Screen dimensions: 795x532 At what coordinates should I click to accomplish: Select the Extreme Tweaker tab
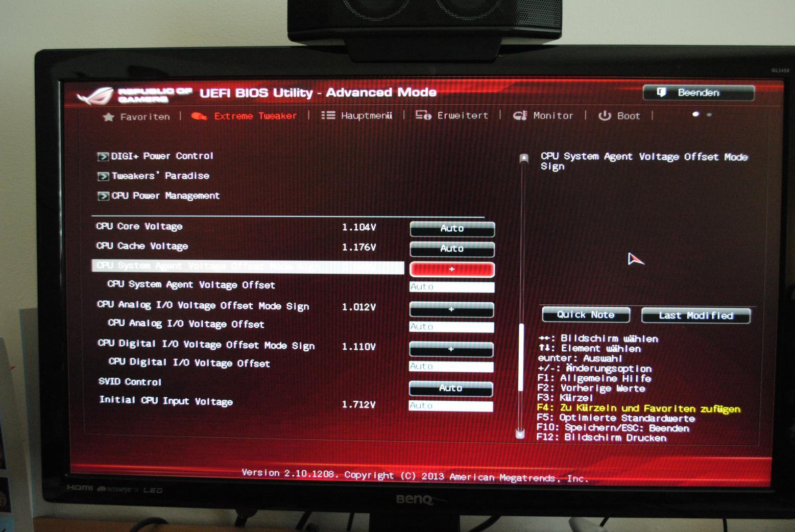(244, 116)
